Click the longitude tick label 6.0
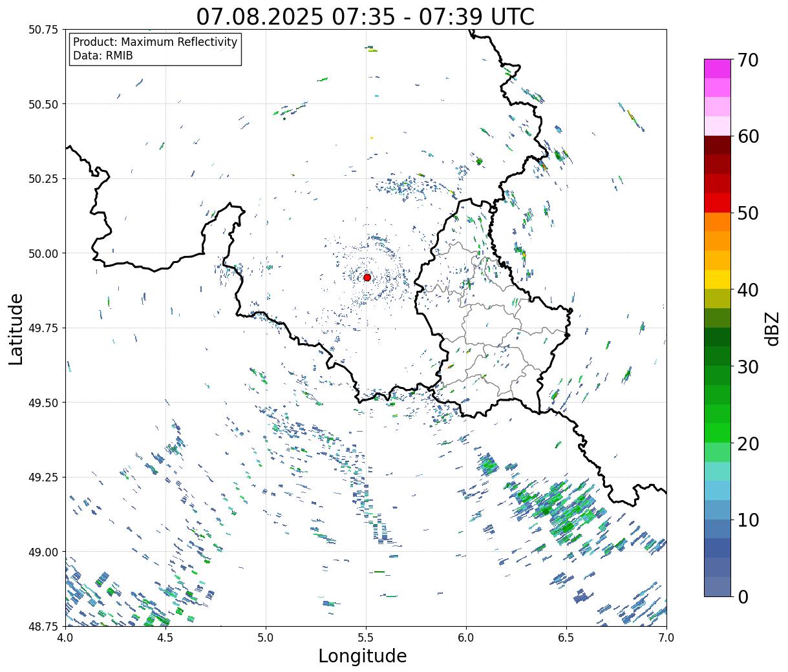This screenshot has height=672, width=788. pos(466,637)
